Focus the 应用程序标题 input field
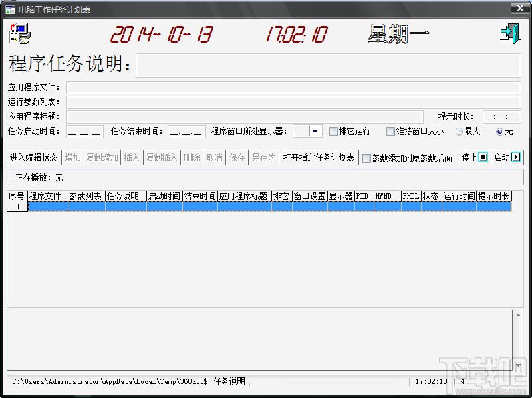 pyautogui.click(x=245, y=117)
